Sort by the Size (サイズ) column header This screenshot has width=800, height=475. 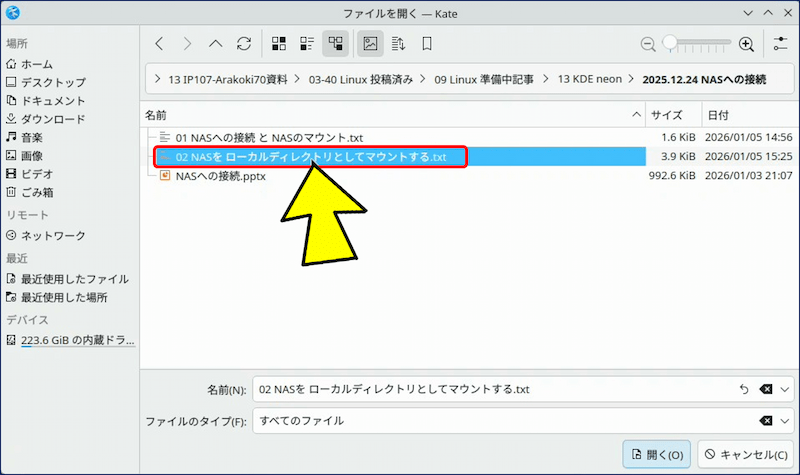tap(673, 115)
